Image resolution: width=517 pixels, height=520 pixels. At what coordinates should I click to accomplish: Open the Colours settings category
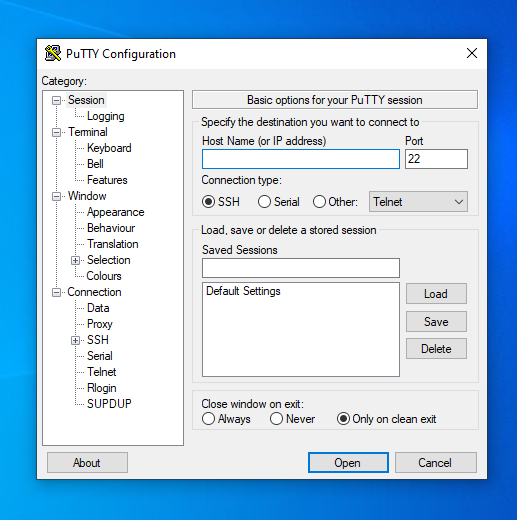click(104, 276)
